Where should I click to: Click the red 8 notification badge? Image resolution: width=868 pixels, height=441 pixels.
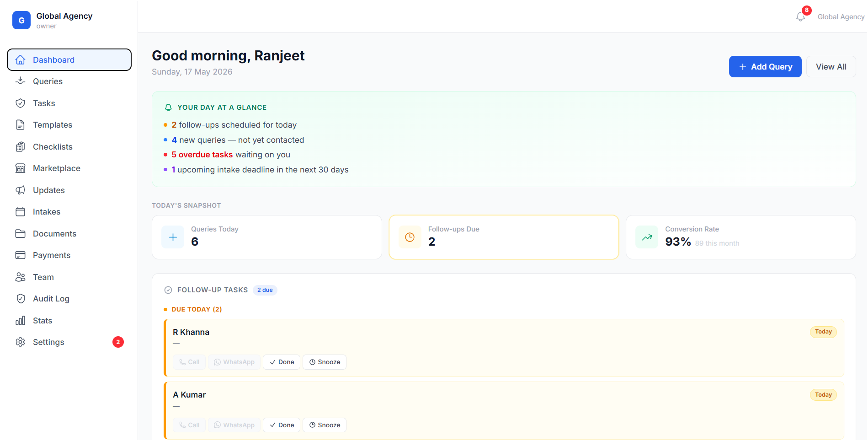tap(807, 10)
